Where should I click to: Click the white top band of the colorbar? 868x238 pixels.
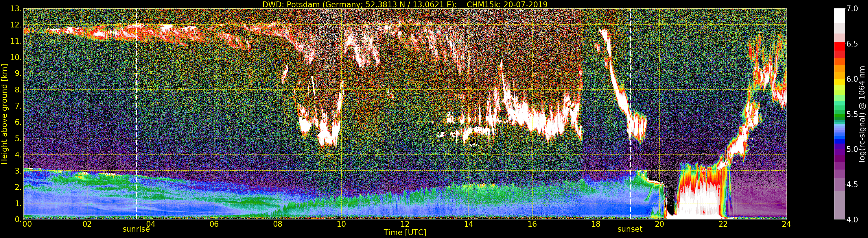(839, 16)
